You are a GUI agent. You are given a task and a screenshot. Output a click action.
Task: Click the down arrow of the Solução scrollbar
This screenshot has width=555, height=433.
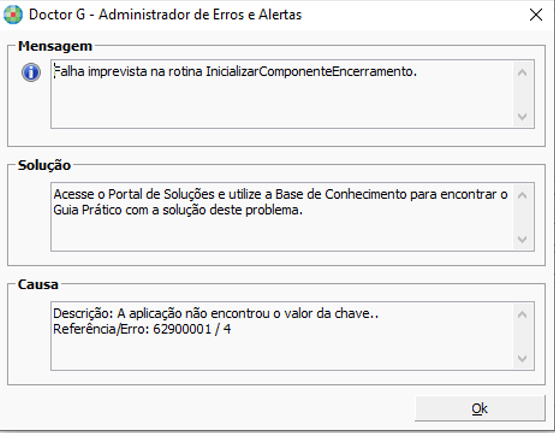[522, 239]
